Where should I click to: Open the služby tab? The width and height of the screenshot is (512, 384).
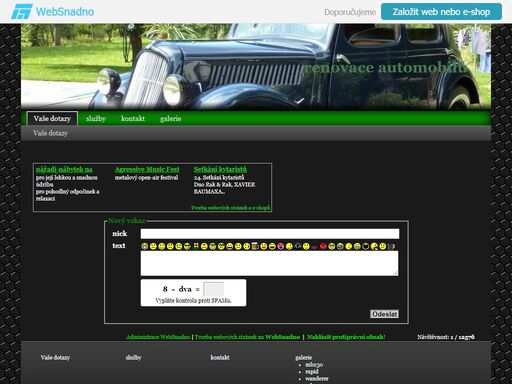click(96, 118)
